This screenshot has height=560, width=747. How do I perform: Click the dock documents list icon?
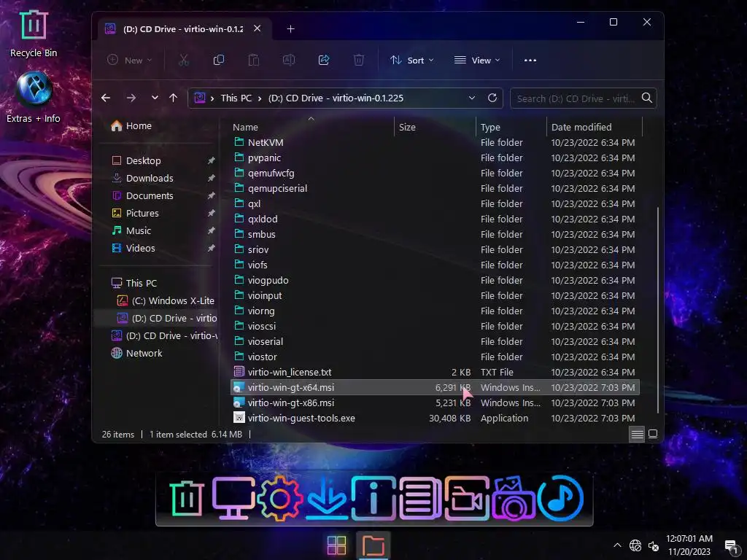(420, 498)
